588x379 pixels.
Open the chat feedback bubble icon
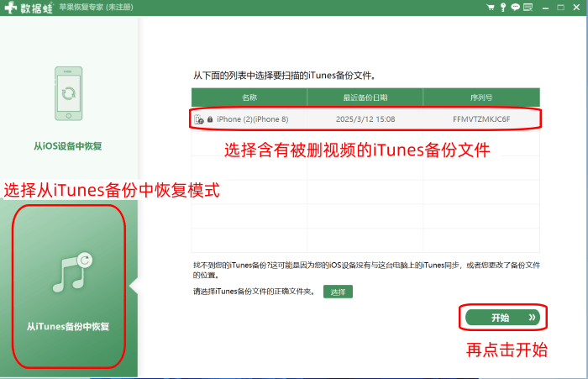514,8
